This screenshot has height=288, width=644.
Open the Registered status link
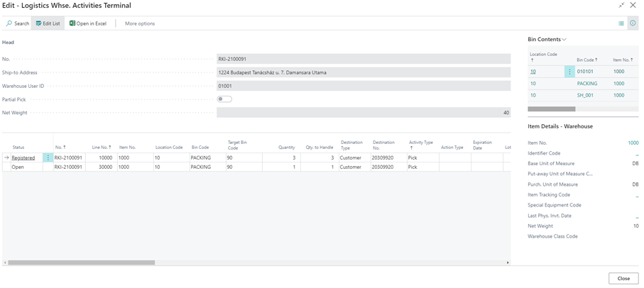(23, 157)
